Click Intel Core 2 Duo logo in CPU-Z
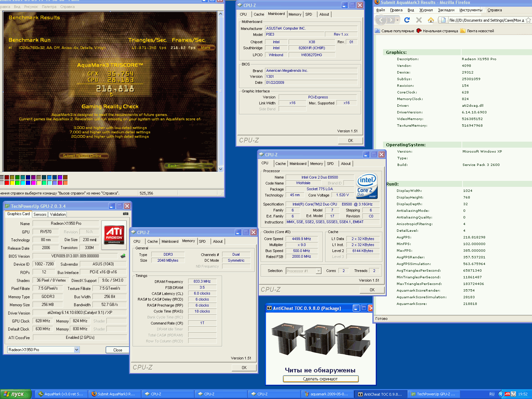The height and width of the screenshot is (399, 532). pos(367,186)
